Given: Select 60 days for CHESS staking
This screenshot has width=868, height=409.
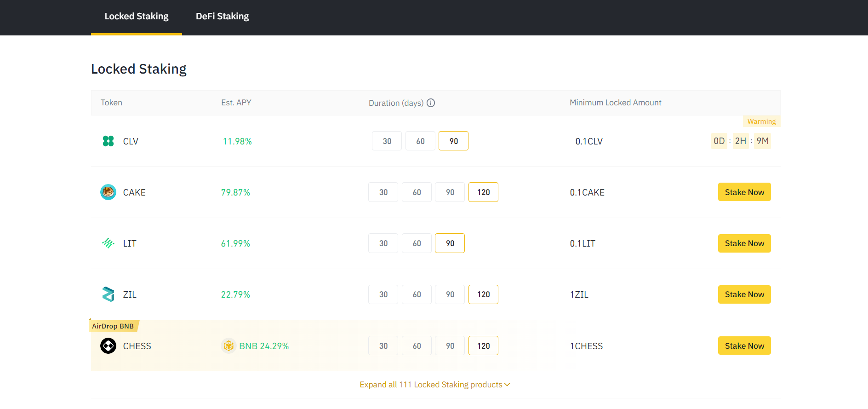Looking at the screenshot, I should pyautogui.click(x=417, y=346).
